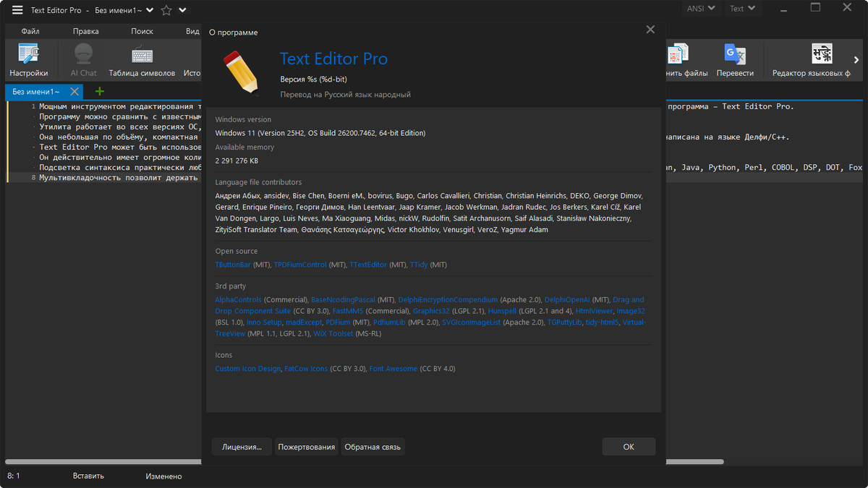Image resolution: width=868 pixels, height=488 pixels.
Task: Click the Обратная связь button
Action: pyautogui.click(x=373, y=447)
